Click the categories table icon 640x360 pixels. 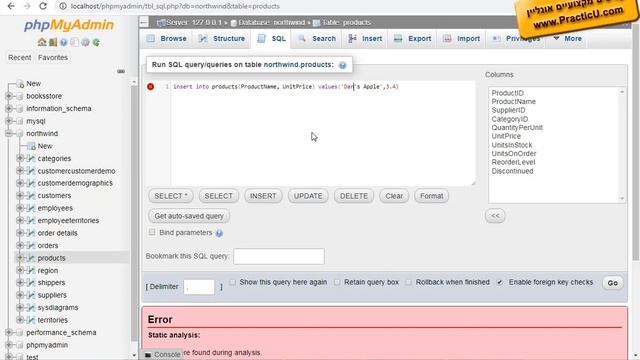pyautogui.click(x=31, y=158)
